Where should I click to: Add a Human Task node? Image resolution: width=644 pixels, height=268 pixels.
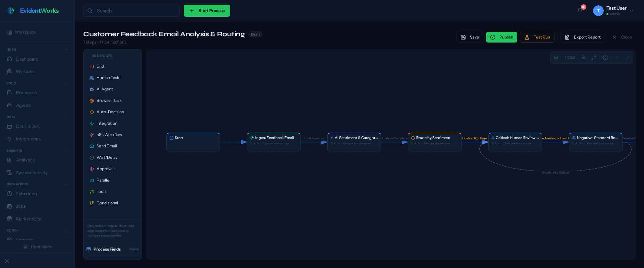coord(113,78)
